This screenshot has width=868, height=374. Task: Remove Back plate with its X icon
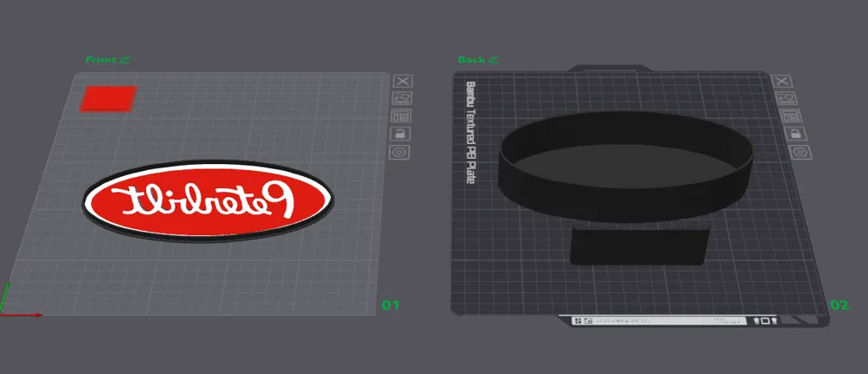(x=782, y=82)
